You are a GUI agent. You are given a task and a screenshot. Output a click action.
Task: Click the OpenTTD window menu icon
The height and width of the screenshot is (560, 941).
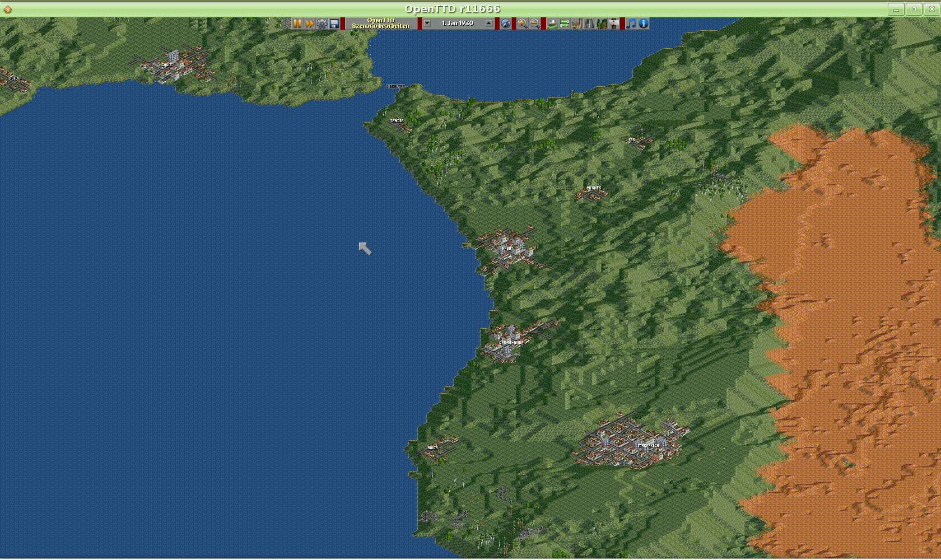click(x=8, y=9)
